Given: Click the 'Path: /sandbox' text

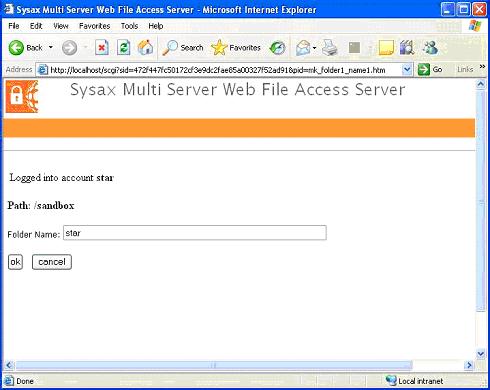Looking at the screenshot, I should click(41, 205).
